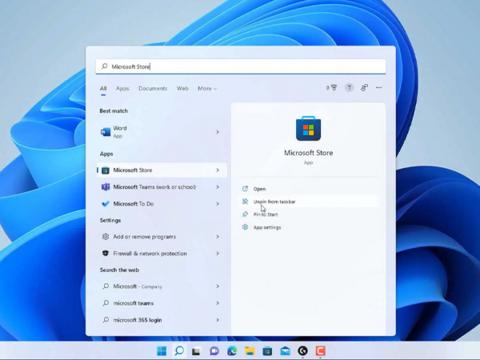This screenshot has width=480, height=360.
Task: Select Word app in Best match
Action: (162, 132)
